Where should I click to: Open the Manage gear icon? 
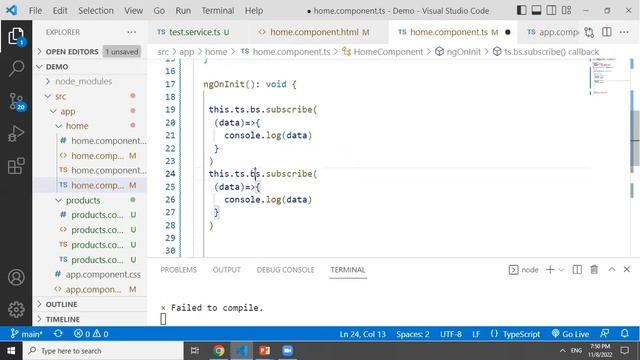coord(16,309)
